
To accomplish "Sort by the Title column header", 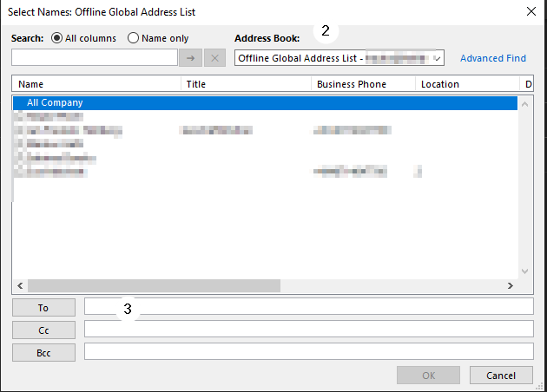I will point(246,84).
